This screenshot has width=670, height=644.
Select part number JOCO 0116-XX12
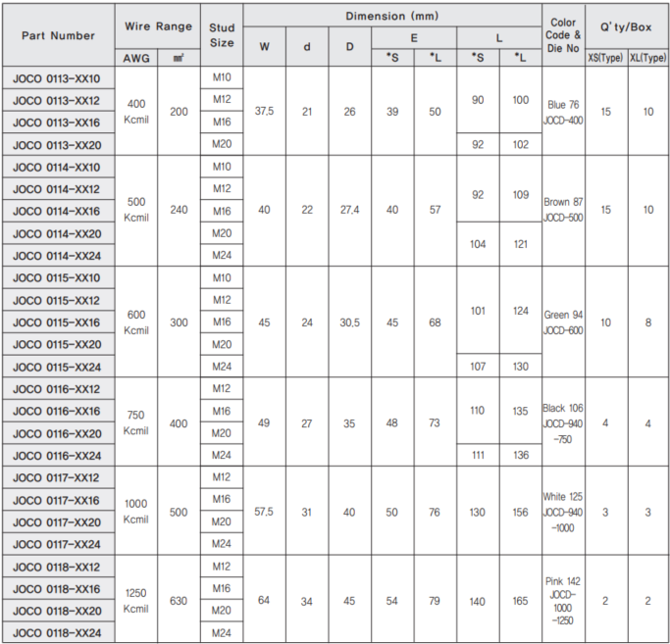59,389
